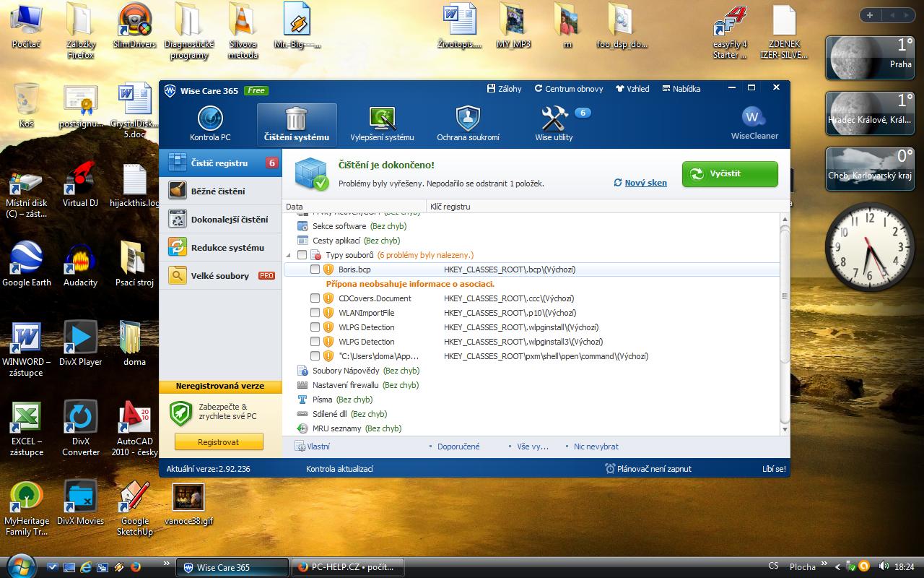
Task: Click Kontrola aktualizací in status bar
Action: click(x=339, y=469)
